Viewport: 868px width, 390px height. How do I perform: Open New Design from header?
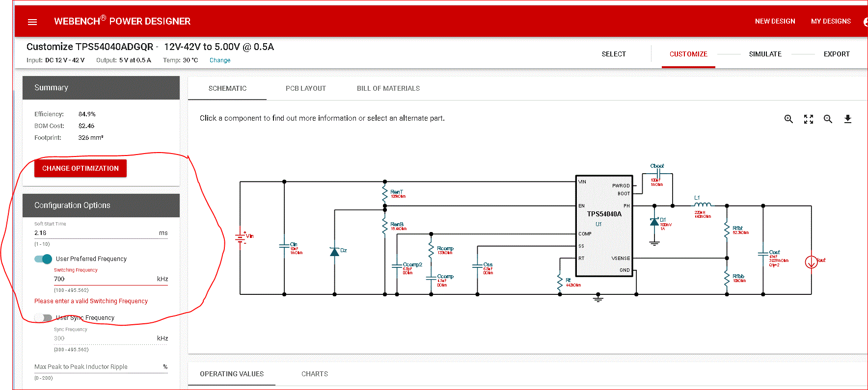pyautogui.click(x=775, y=21)
